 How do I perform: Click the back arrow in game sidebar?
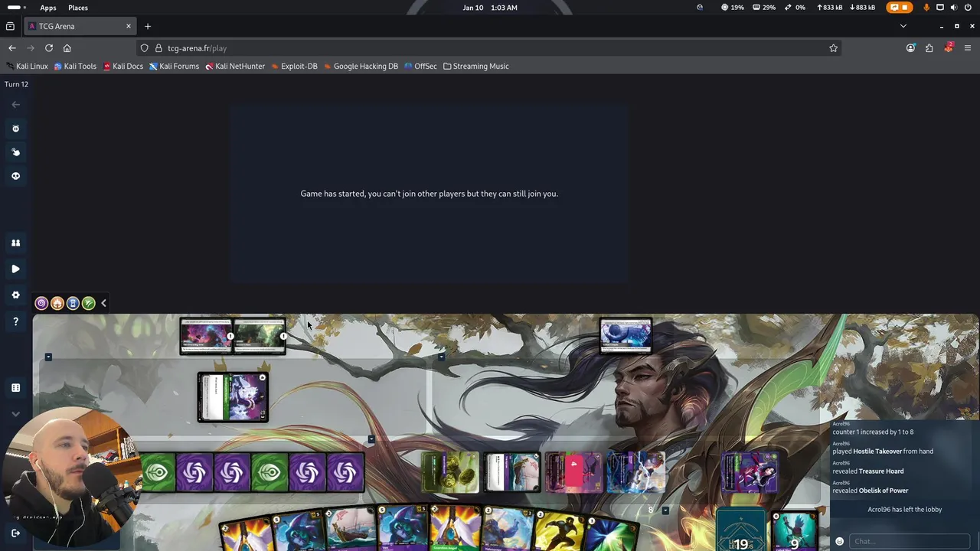(x=15, y=104)
